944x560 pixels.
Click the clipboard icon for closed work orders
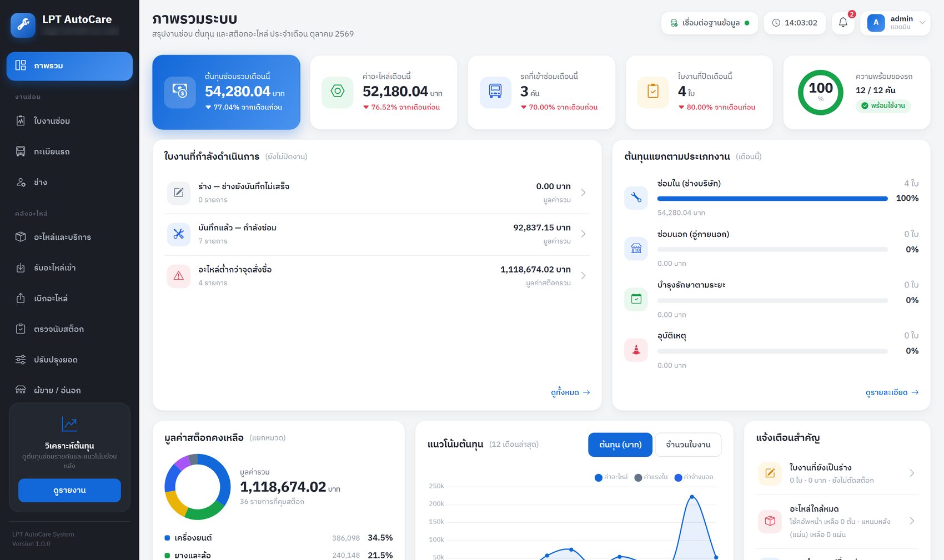(x=653, y=92)
